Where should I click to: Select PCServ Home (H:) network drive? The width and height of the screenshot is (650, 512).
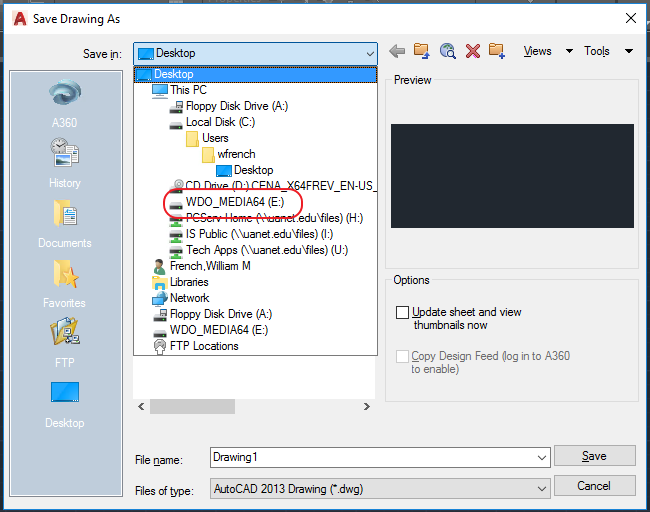click(x=266, y=218)
